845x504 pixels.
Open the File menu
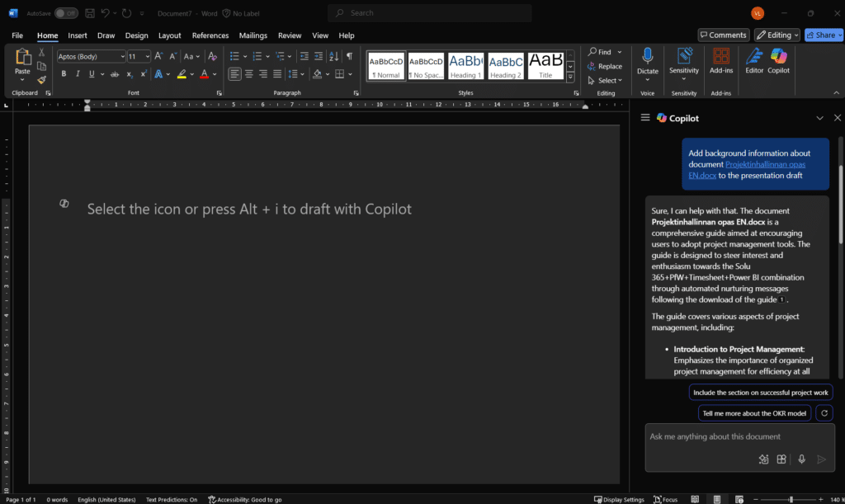(x=17, y=35)
